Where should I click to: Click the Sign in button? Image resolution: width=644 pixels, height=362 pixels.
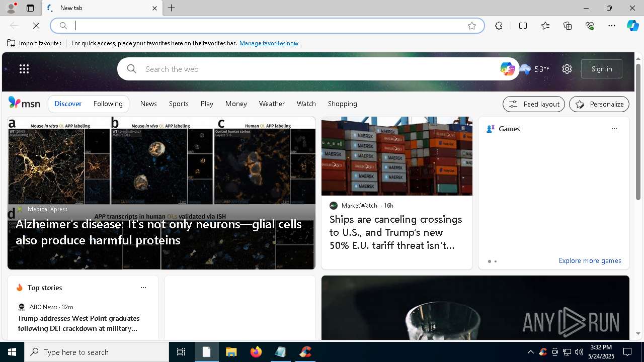pos(602,69)
